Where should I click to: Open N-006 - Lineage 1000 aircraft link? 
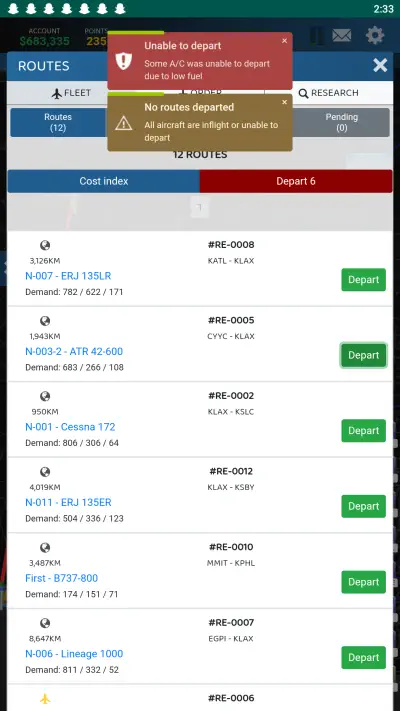coord(74,653)
